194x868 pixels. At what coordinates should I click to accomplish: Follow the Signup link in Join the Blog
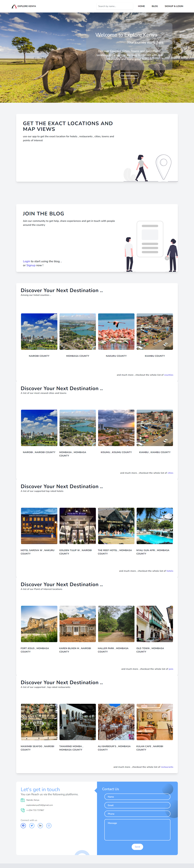pyautogui.click(x=31, y=265)
